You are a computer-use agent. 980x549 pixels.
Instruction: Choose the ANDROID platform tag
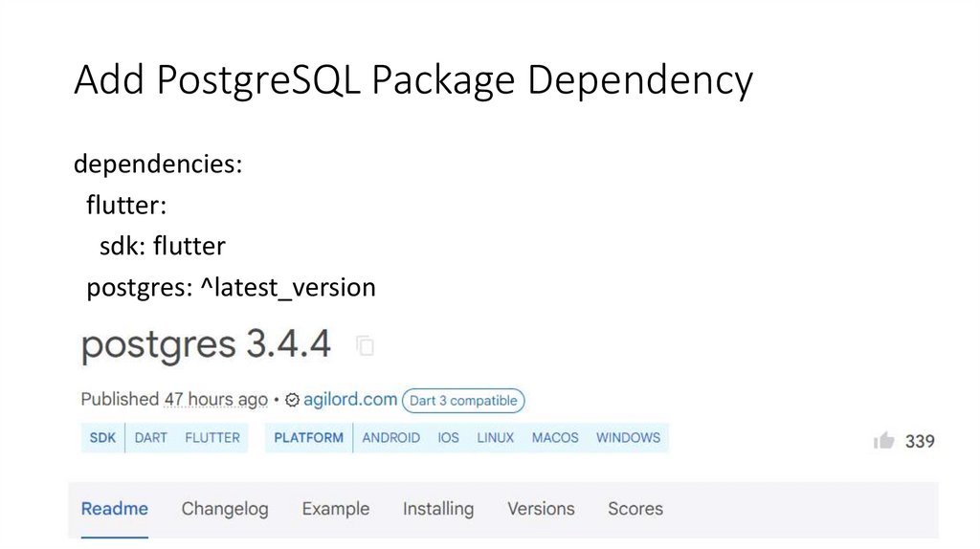pos(390,438)
